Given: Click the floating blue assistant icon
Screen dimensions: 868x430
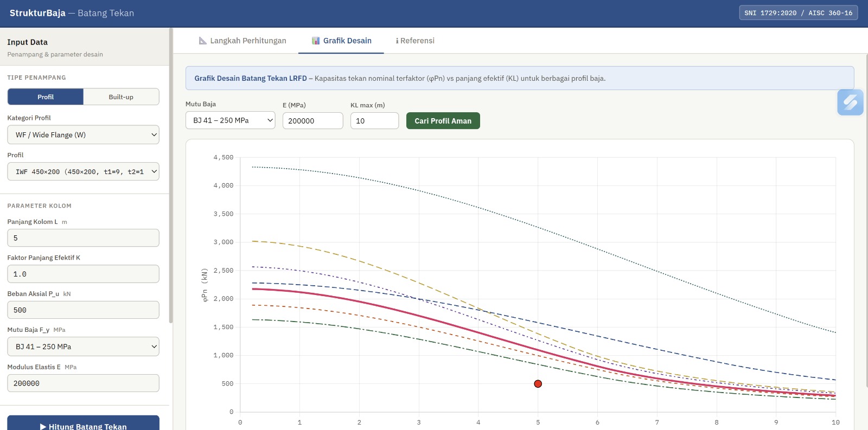Looking at the screenshot, I should [x=850, y=102].
